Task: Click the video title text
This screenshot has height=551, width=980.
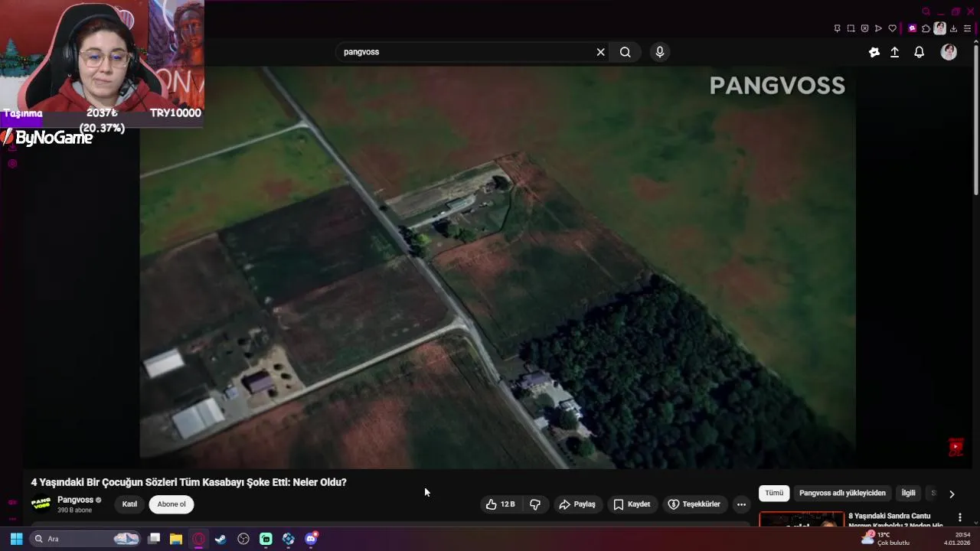Action: [189, 482]
